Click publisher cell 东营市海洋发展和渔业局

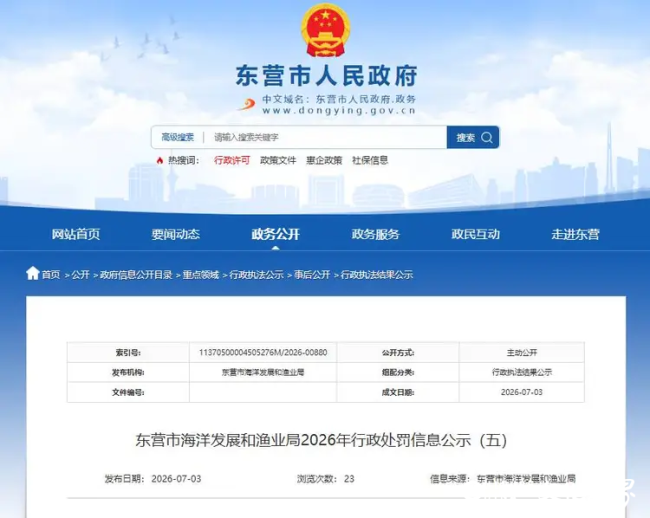[263, 372]
